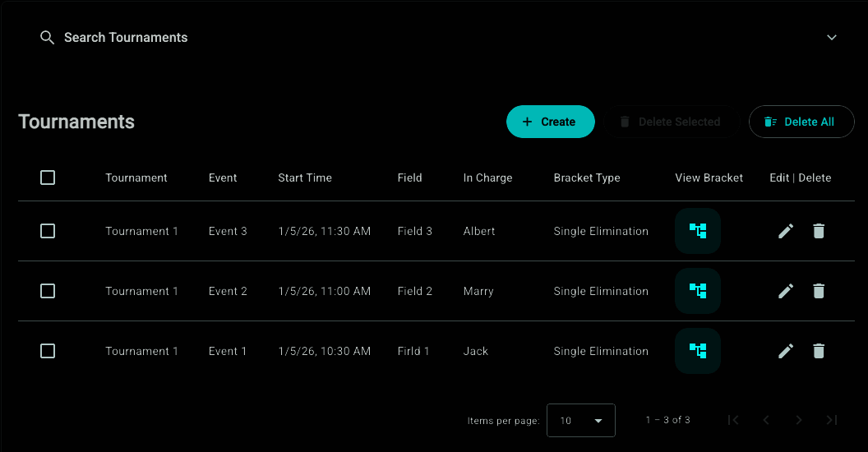Open the items per page dropdown

580,421
